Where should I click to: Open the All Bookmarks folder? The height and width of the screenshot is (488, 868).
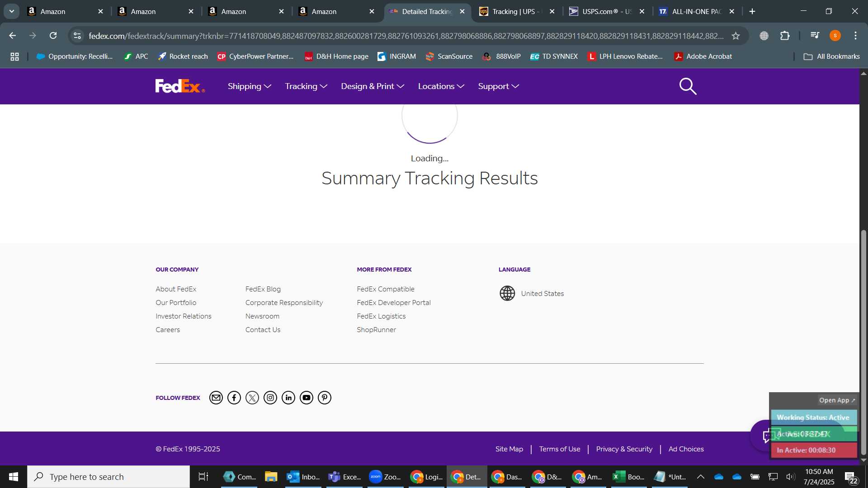(x=831, y=56)
